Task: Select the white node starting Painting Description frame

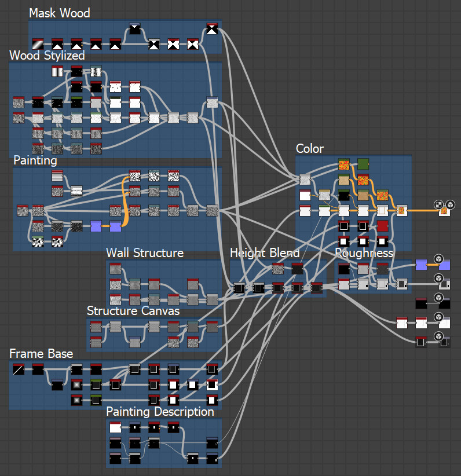Action: click(115, 427)
